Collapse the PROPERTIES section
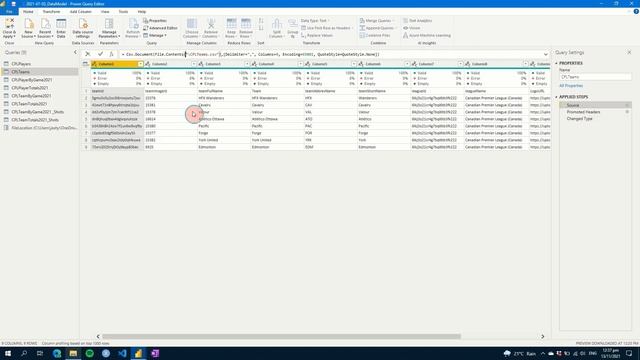The height and width of the screenshot is (360, 640). click(556, 63)
